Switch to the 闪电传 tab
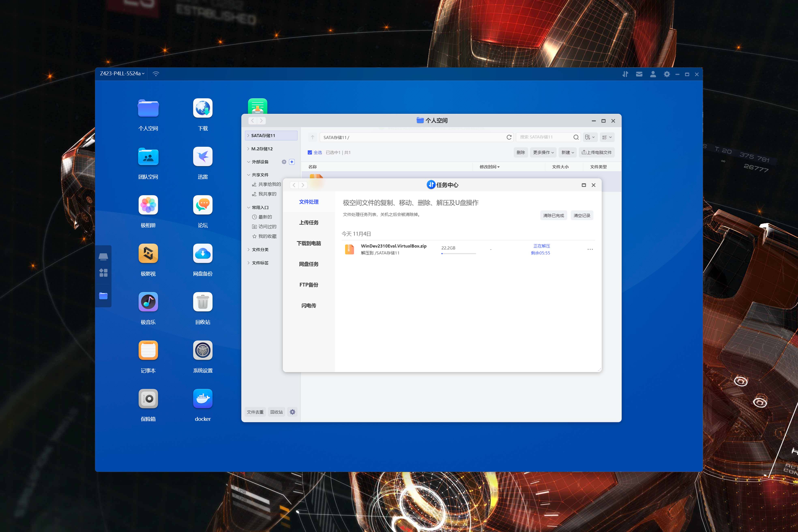 308,305
